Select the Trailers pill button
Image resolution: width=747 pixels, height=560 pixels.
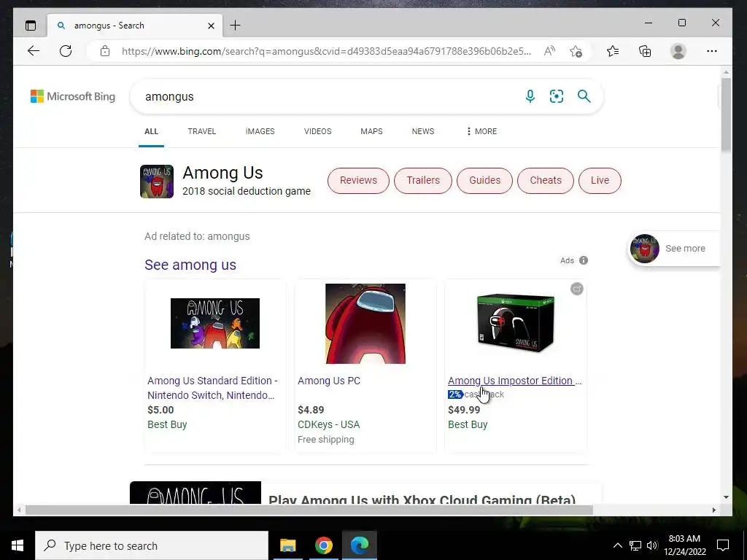point(423,181)
